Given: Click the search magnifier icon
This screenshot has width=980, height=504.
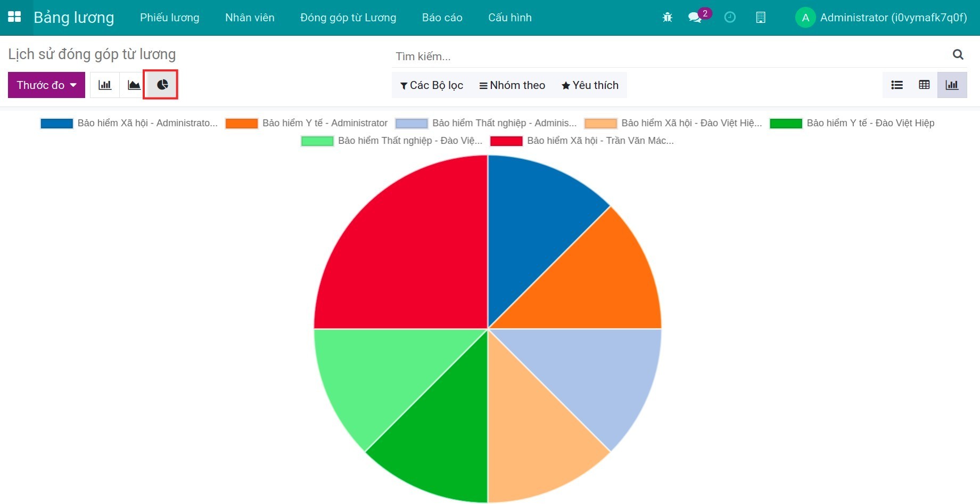Looking at the screenshot, I should coord(958,54).
